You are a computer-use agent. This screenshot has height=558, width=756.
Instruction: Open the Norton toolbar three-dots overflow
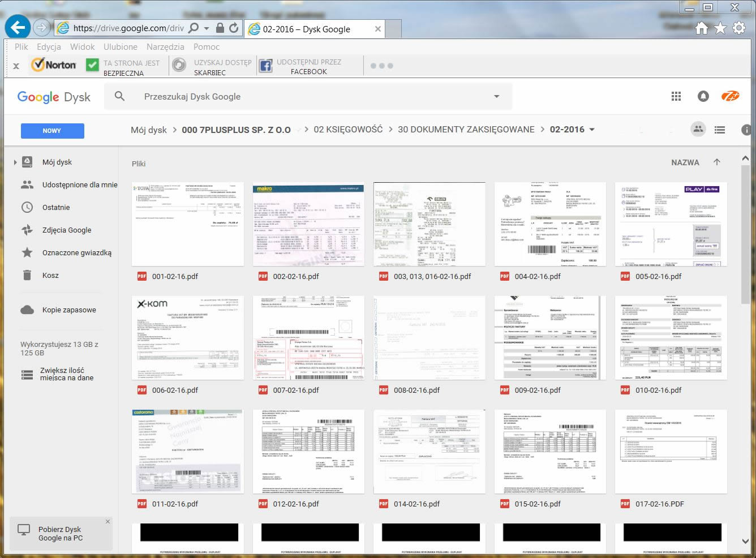click(381, 66)
